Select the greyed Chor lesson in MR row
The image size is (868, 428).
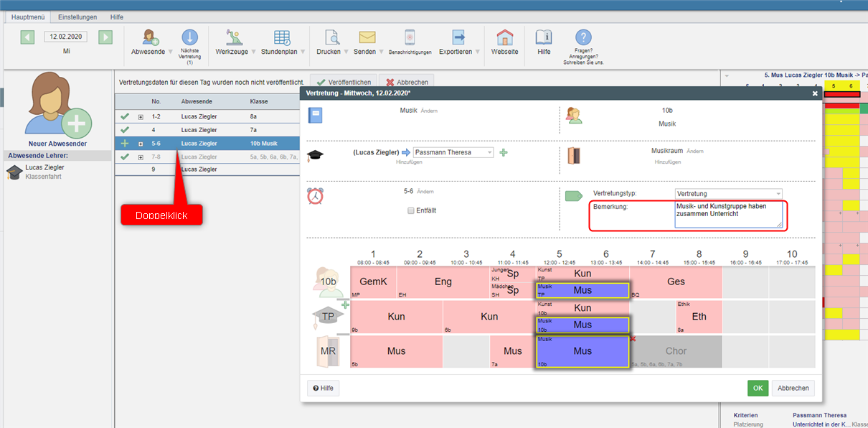[676, 351]
